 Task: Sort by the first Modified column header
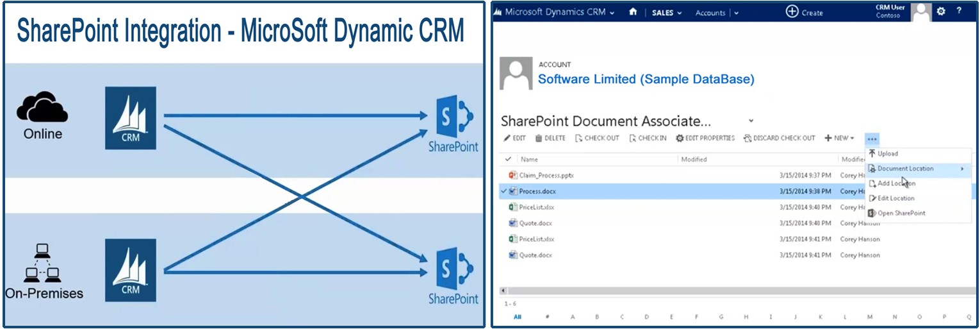(x=694, y=159)
